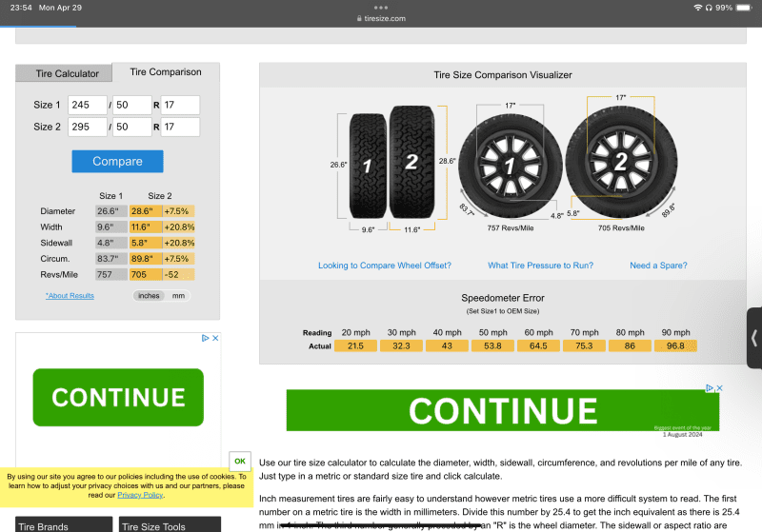The image size is (762, 532).
Task: Close the green banner ad under speedometer table
Action: click(719, 388)
